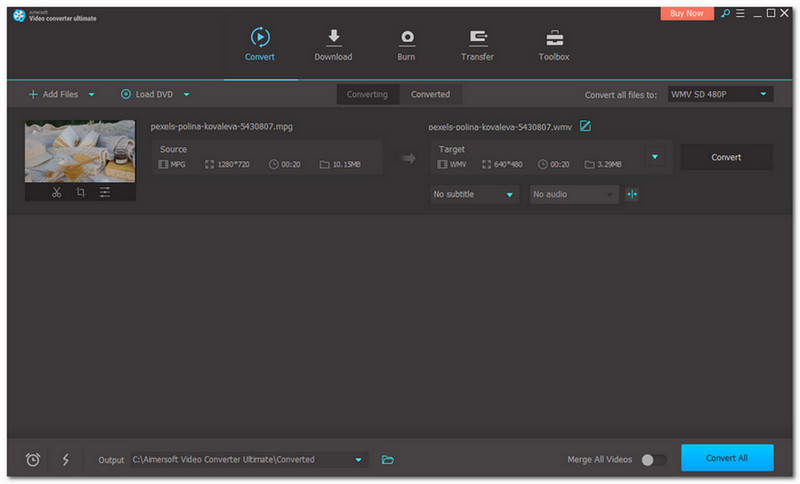The width and height of the screenshot is (800, 484).
Task: Click the edit output filename pencil icon
Action: pos(586,126)
